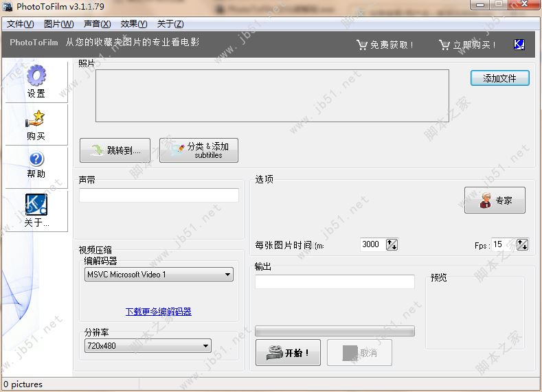Click the 取消 cancel button
The height and width of the screenshot is (392, 542).
pyautogui.click(x=359, y=353)
